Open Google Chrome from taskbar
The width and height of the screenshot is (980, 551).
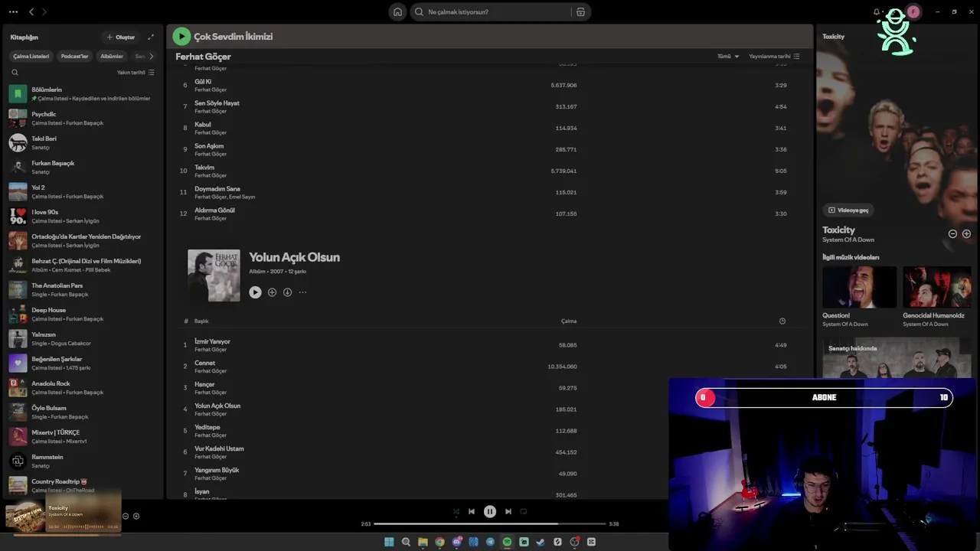[439, 542]
